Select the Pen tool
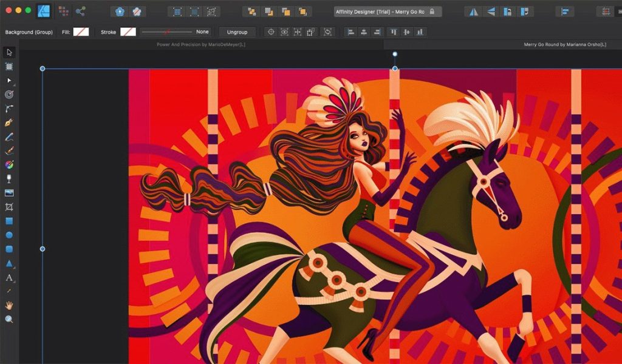 (x=9, y=123)
